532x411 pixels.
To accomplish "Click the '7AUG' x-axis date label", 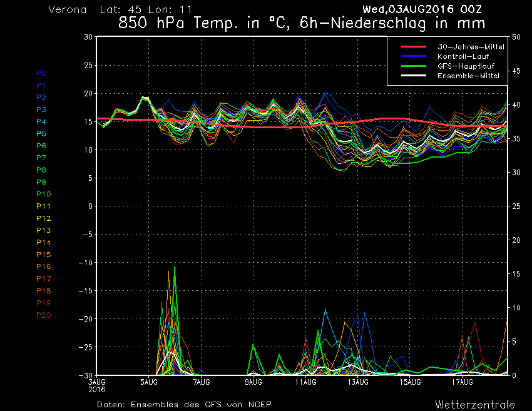I will point(201,382).
